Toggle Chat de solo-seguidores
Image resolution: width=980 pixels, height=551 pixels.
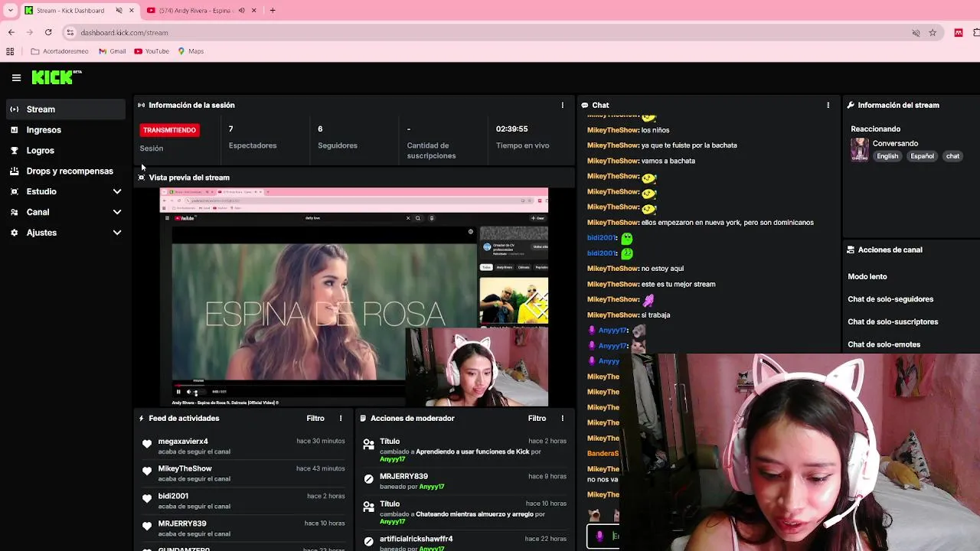pyautogui.click(x=890, y=299)
